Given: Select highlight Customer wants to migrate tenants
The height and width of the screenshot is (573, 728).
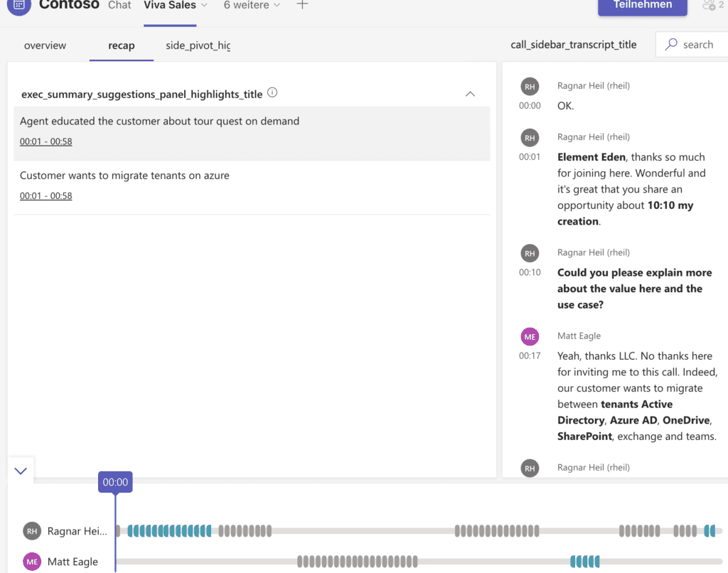Looking at the screenshot, I should pos(252,187).
